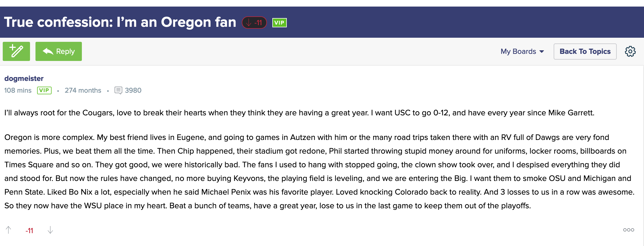The height and width of the screenshot is (246, 644).
Task: Click the 274 months membership label
Action: (x=83, y=90)
